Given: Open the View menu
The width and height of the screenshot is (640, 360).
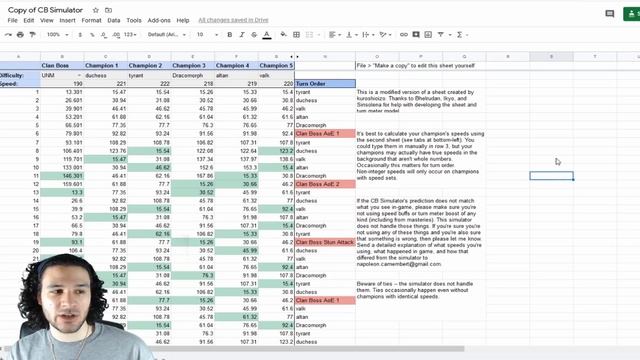Looking at the screenshot, I should coord(47,20).
